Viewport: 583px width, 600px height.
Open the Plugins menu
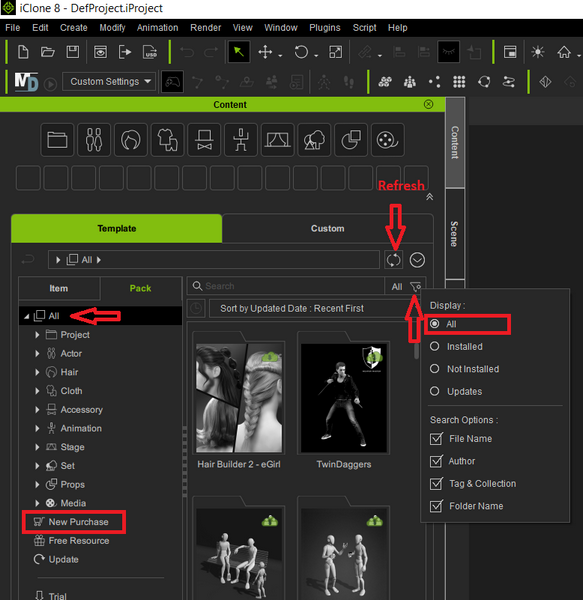coord(324,28)
